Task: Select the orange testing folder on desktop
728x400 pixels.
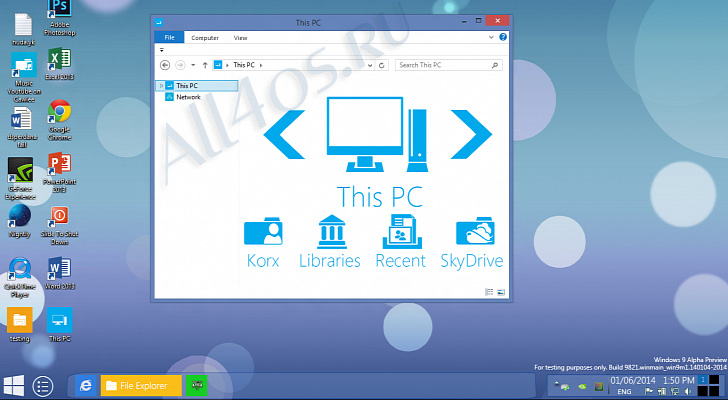Action: [x=20, y=324]
